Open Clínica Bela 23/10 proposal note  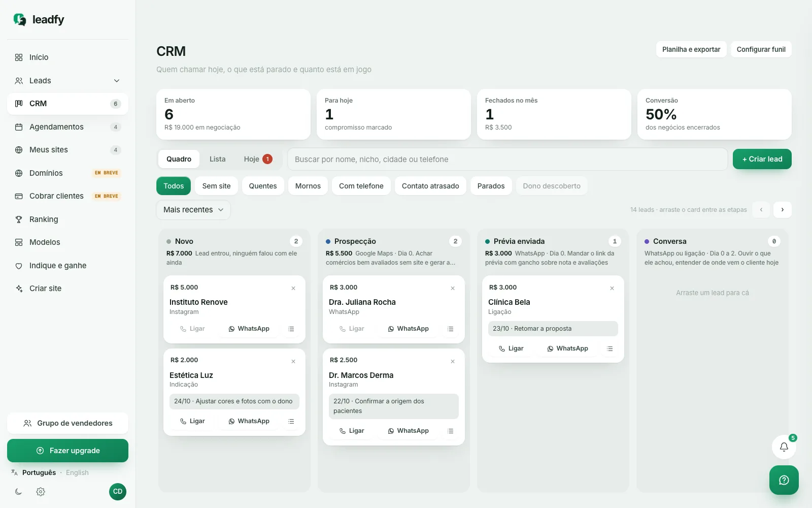(x=553, y=329)
